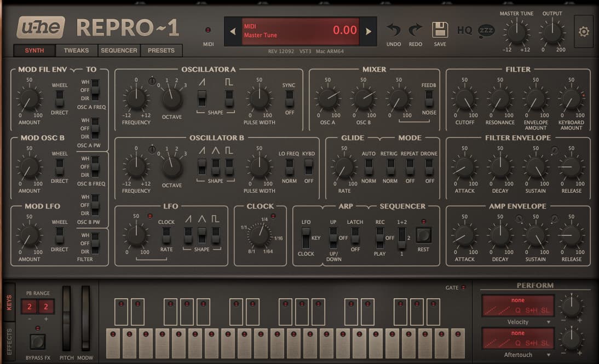Toggle the DRONE mode switch

429,166
